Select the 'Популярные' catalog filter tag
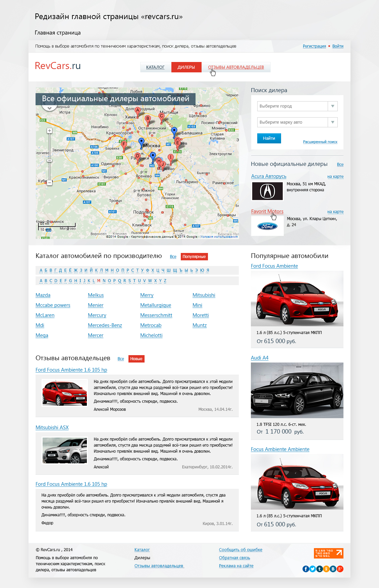This screenshot has height=588, width=379. coord(194,257)
